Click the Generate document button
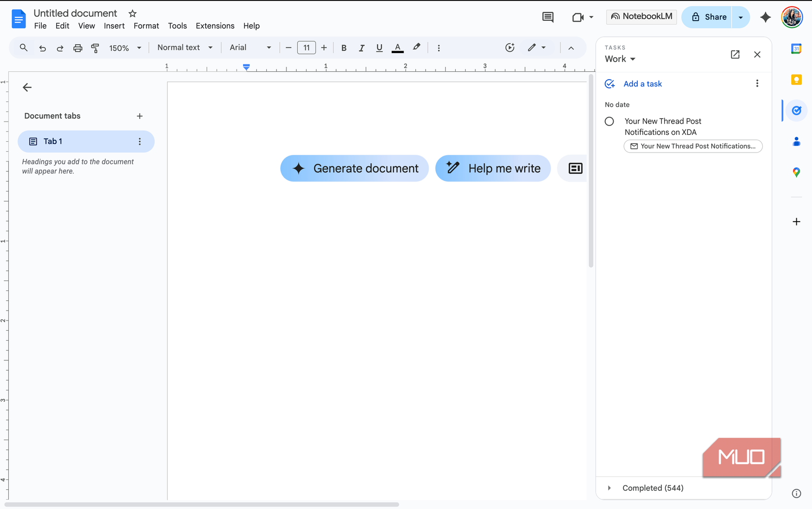The width and height of the screenshot is (812, 509). [x=354, y=168]
